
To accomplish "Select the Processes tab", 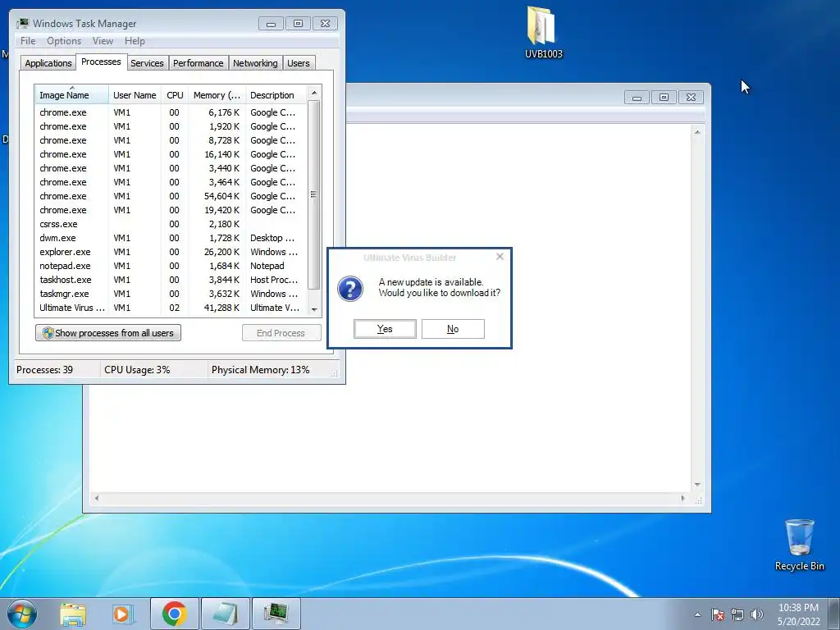I will [x=101, y=62].
